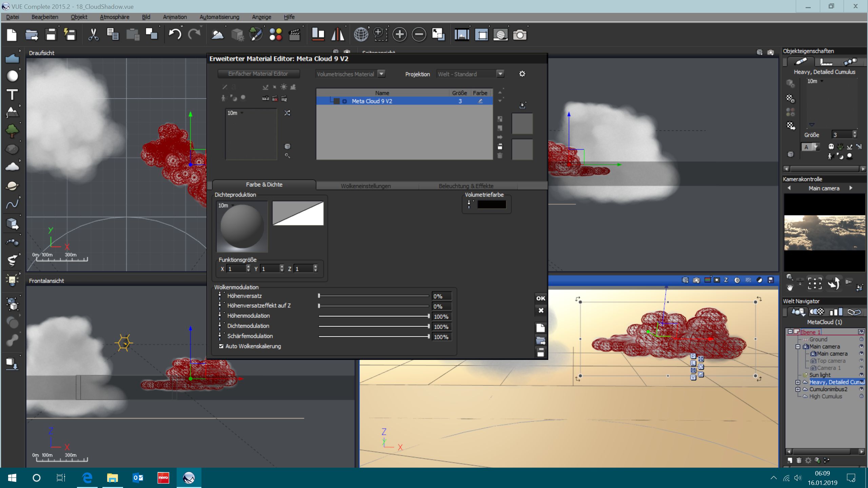
Task: Toggle visibility of Sun light
Action: tap(861, 375)
